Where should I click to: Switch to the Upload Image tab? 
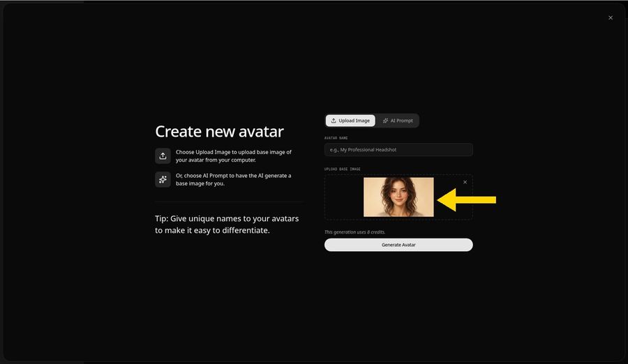(350, 121)
